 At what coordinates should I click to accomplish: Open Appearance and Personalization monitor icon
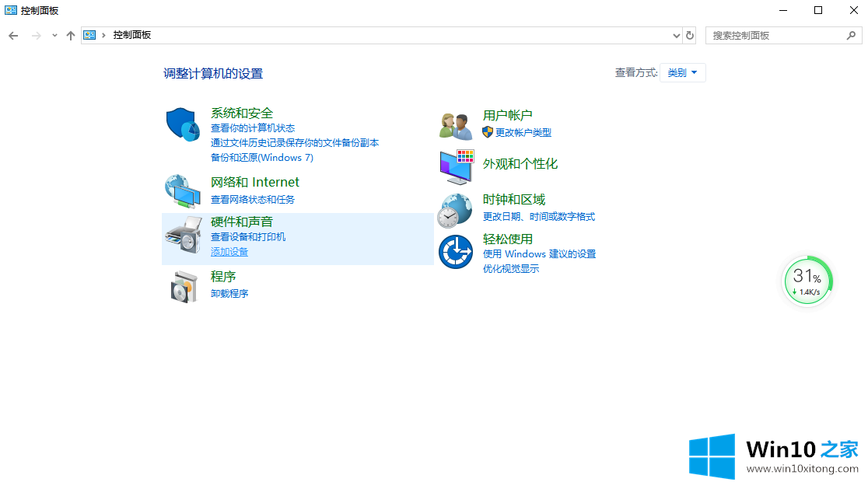pos(457,165)
